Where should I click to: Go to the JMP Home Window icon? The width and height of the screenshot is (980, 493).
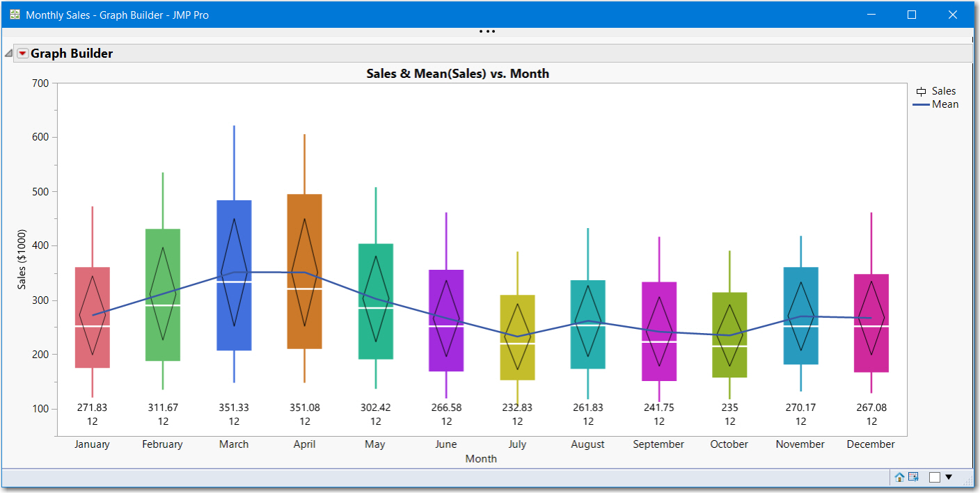(899, 477)
